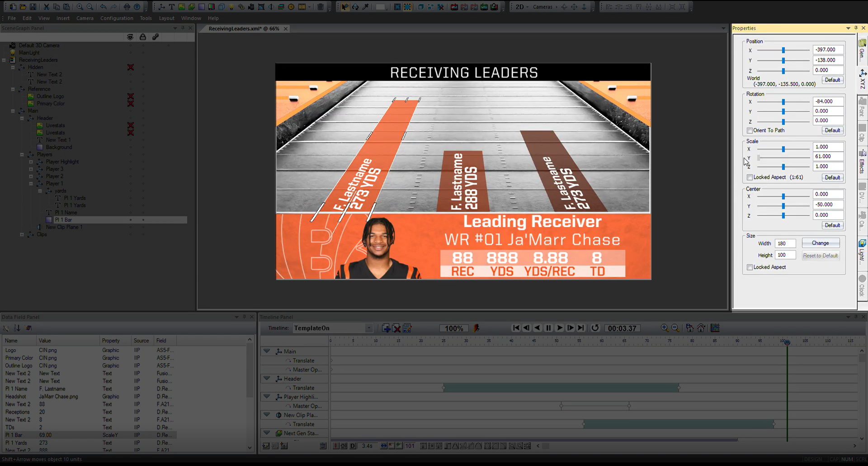Expand the Clips node in the scene tree
Screen dimensions: 868x466
pyautogui.click(x=22, y=234)
